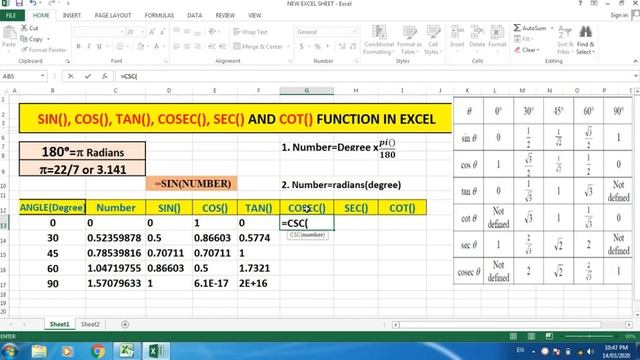Open the AutoSum dropdown arrow
The image size is (640, 360).
[552, 28]
